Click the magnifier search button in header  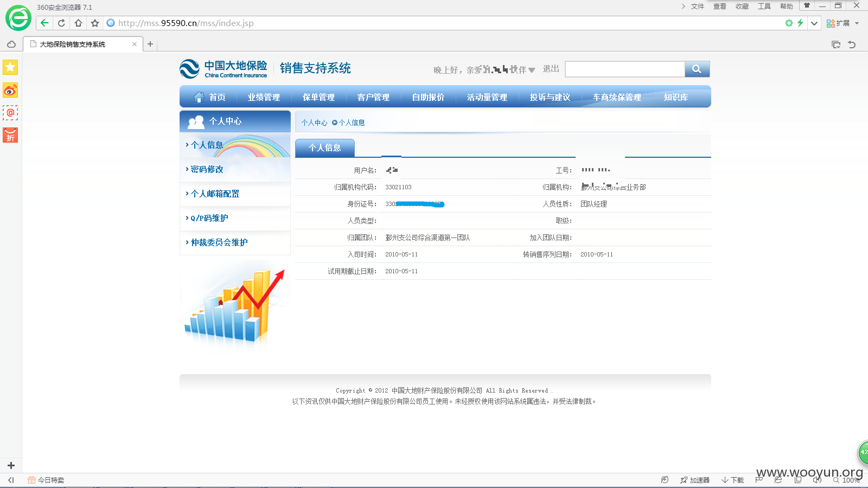point(697,69)
